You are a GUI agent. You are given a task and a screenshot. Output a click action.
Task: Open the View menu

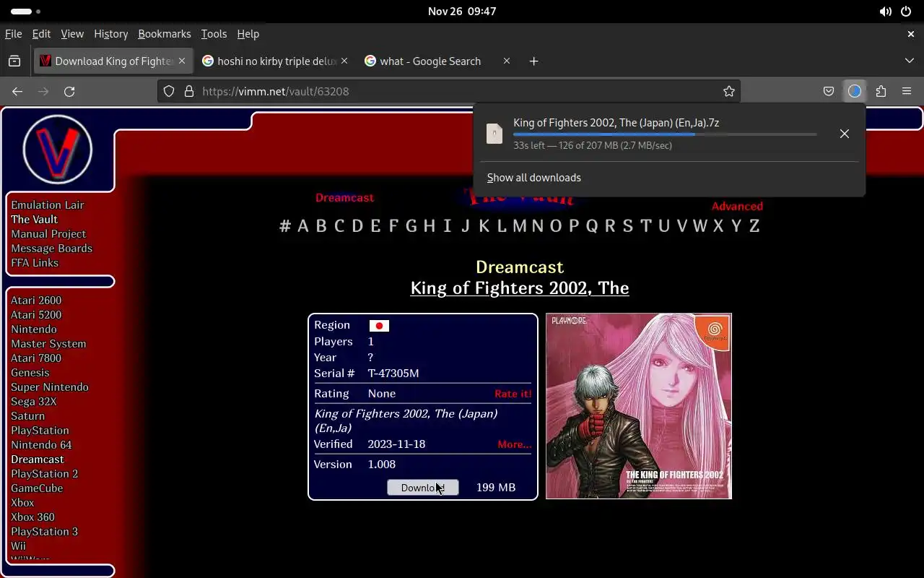(x=72, y=34)
